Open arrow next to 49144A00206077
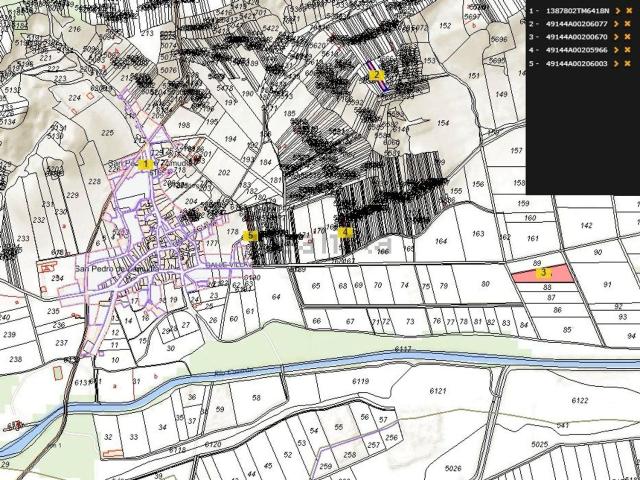This screenshot has width=640, height=480. [616, 22]
